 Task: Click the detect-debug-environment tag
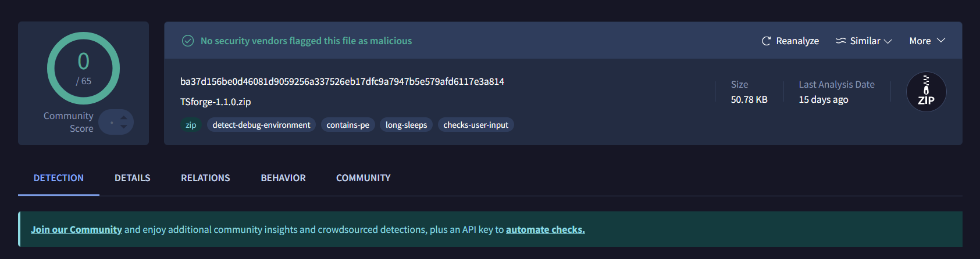pyautogui.click(x=261, y=125)
